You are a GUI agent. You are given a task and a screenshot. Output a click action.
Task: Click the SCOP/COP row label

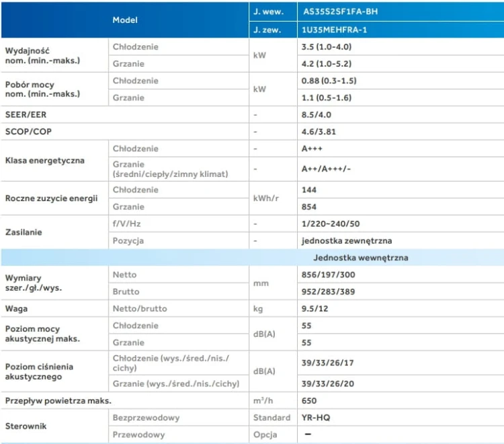pos(28,132)
